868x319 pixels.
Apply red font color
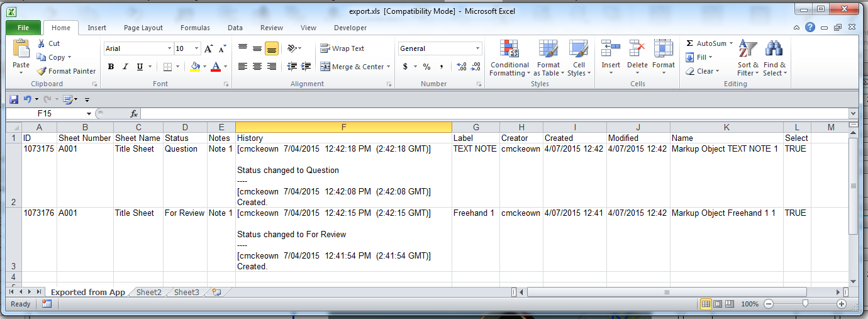[x=216, y=67]
